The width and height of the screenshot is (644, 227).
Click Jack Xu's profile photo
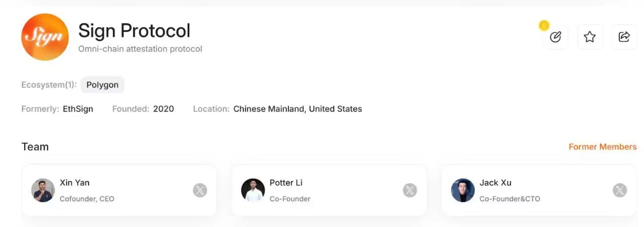pos(462,190)
